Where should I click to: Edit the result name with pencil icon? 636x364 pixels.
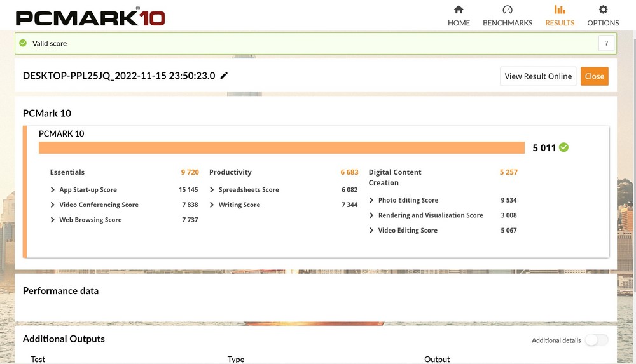(224, 76)
